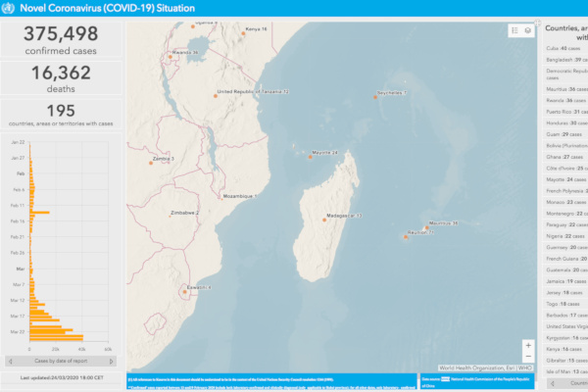This screenshot has height=392, width=588.
Task: Click the Last updated 24/03/2020 18:00 CET text
Action: click(x=62, y=377)
